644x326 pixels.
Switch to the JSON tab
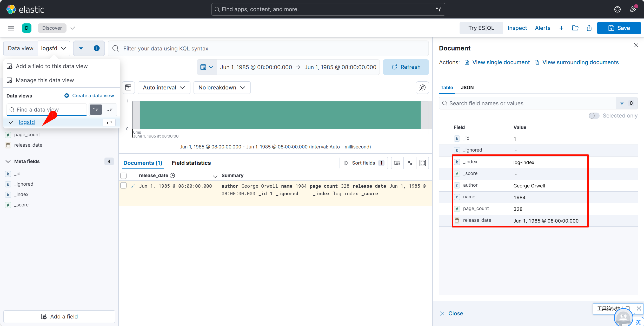click(x=467, y=88)
